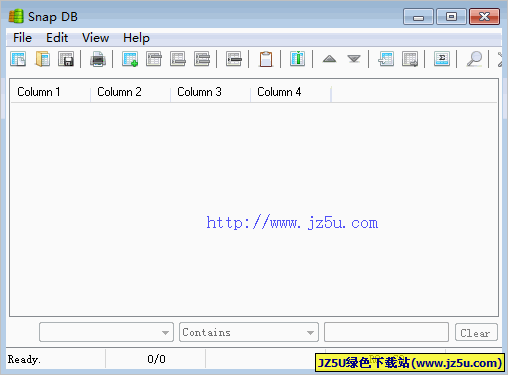
Task: Open the View menu
Action: coord(95,38)
